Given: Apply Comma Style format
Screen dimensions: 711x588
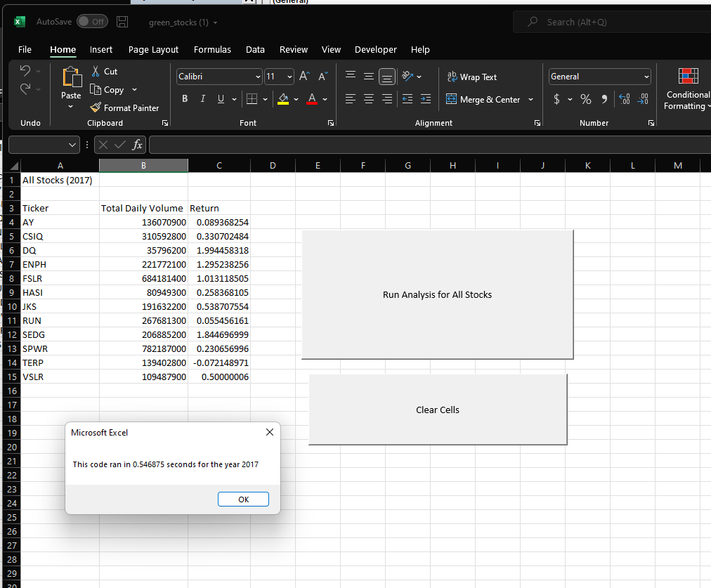Looking at the screenshot, I should pos(604,99).
